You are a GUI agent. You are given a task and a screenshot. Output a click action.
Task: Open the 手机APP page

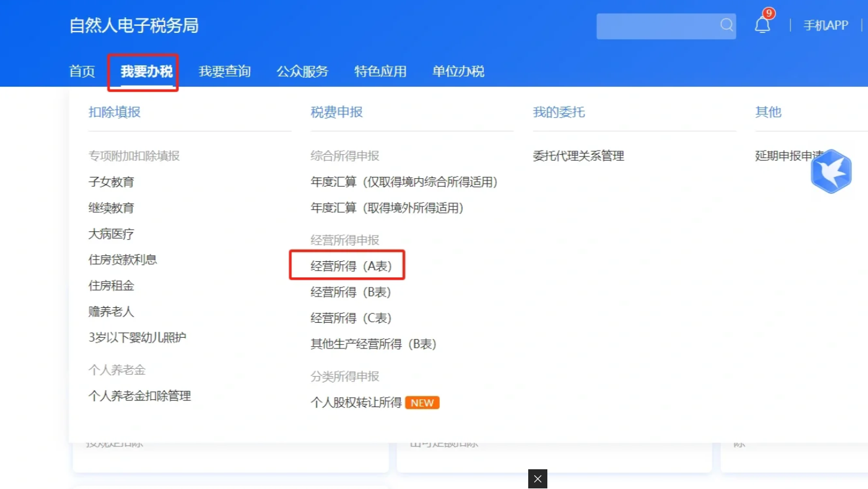pos(826,25)
